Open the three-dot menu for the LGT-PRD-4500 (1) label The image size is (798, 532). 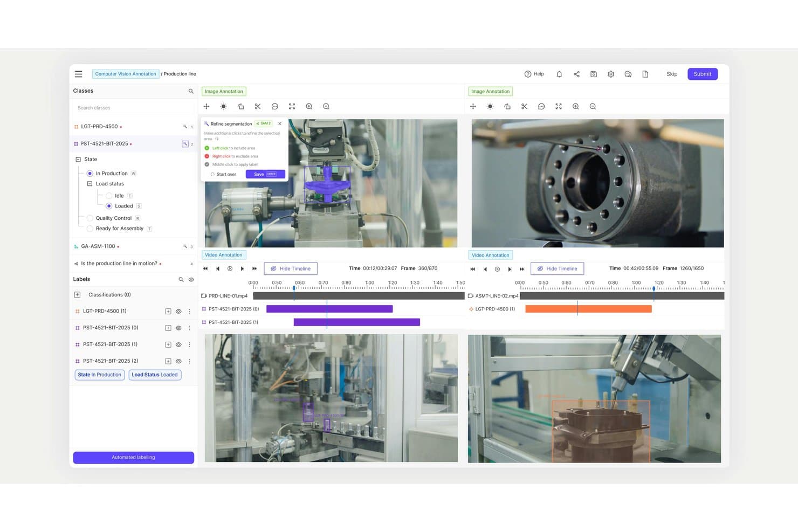click(x=189, y=312)
